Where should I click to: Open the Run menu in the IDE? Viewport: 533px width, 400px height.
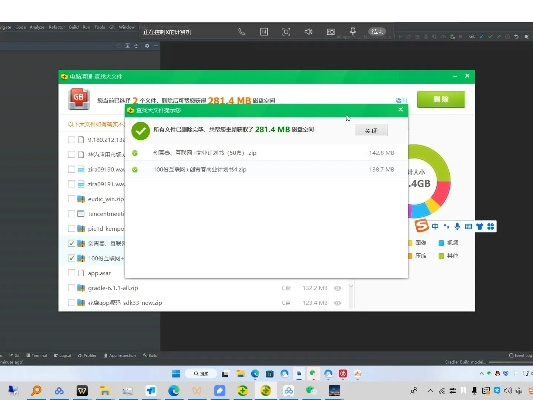86,27
